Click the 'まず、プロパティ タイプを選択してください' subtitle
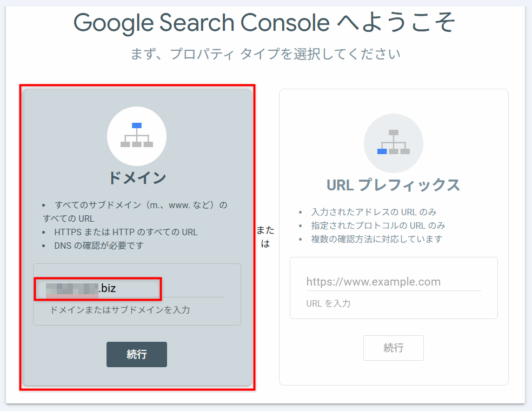This screenshot has width=532, height=411. point(265,54)
